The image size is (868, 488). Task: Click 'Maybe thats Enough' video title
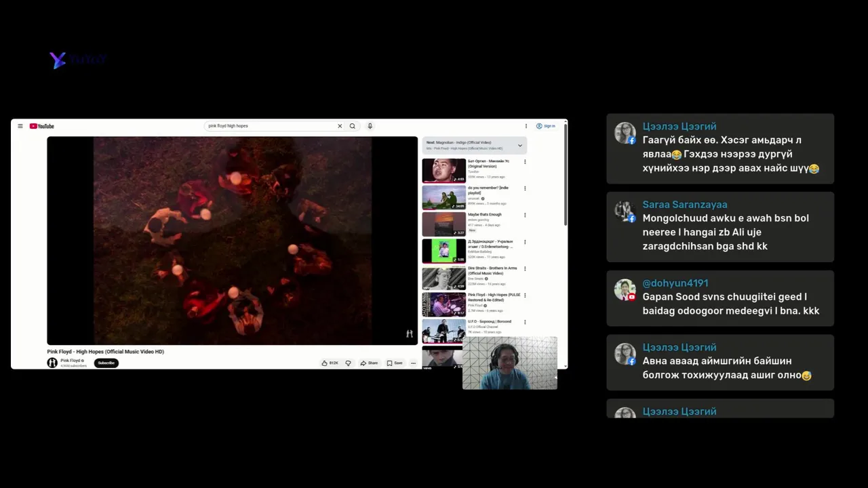tap(485, 214)
